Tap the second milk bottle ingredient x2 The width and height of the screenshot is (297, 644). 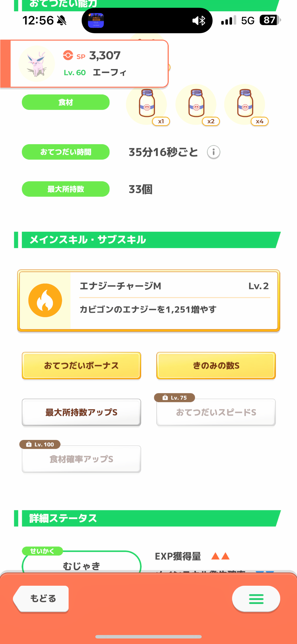(196, 104)
